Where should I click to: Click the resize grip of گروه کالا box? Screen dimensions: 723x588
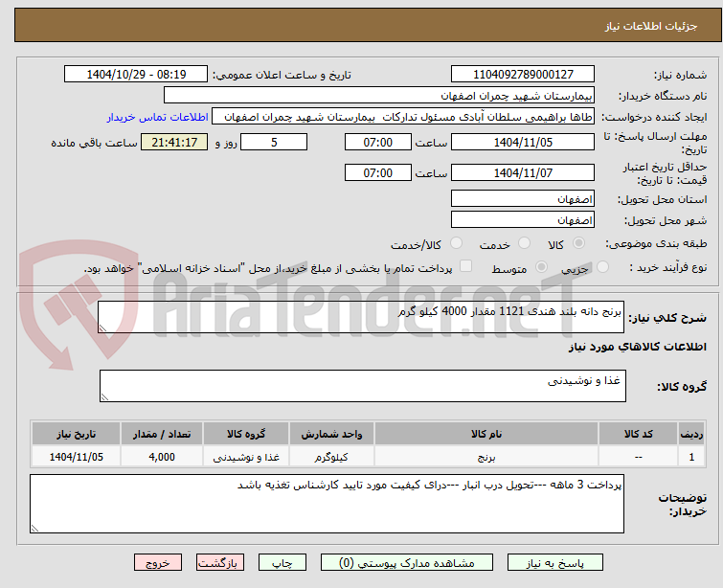tap(104, 396)
